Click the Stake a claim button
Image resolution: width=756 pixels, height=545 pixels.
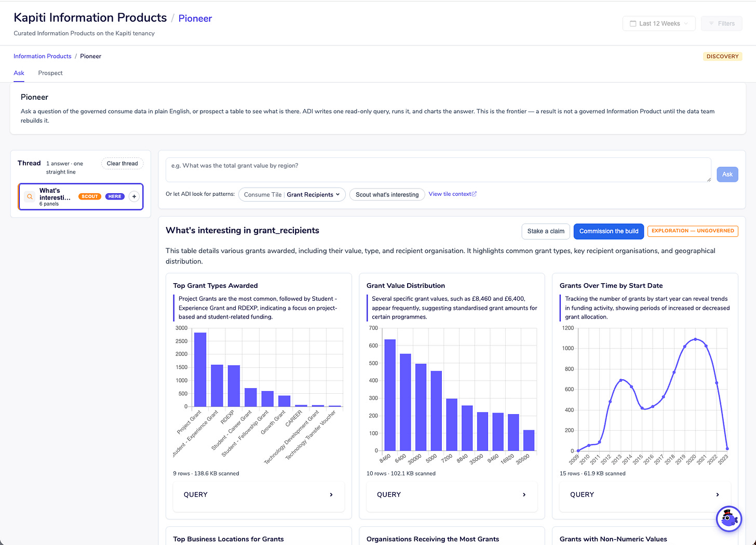coord(546,231)
